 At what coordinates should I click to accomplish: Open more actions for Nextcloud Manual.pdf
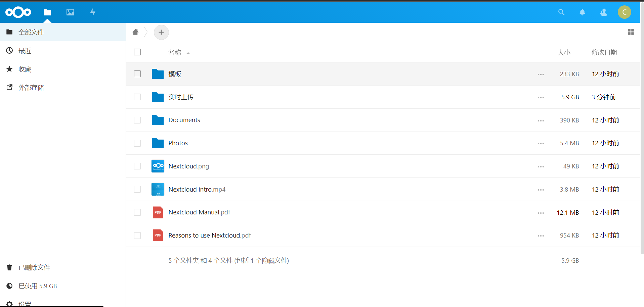541,213
